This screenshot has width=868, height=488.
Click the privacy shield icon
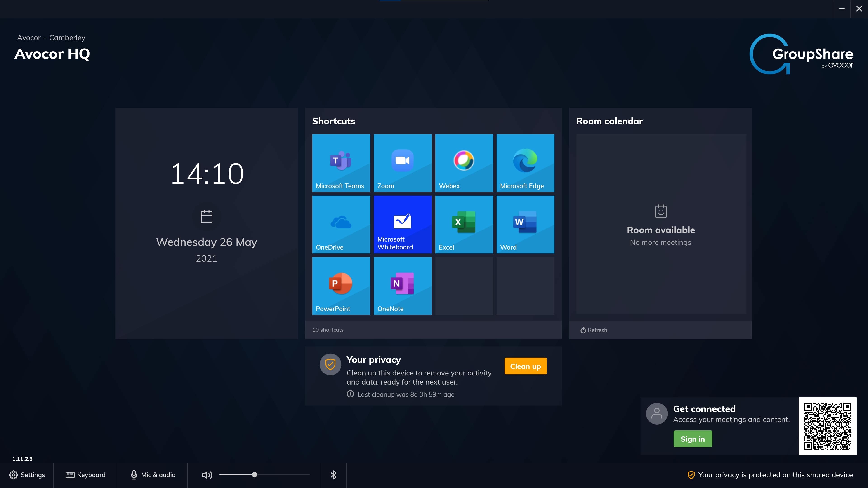point(330,364)
